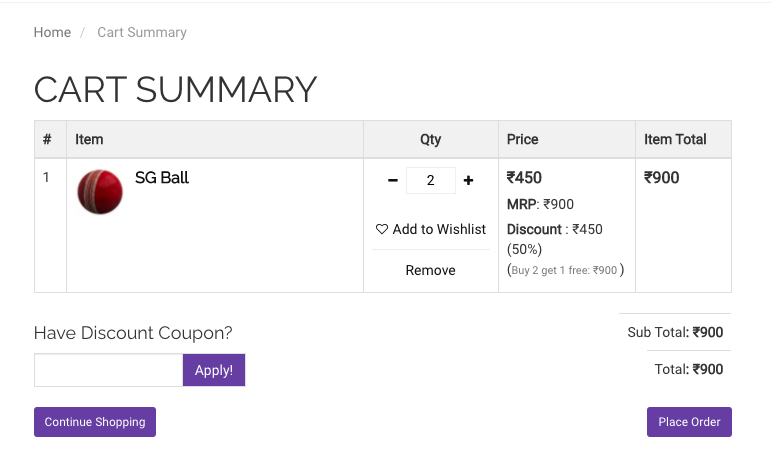Click the Item Total column header
The height and width of the screenshot is (474, 771).
[x=675, y=140]
